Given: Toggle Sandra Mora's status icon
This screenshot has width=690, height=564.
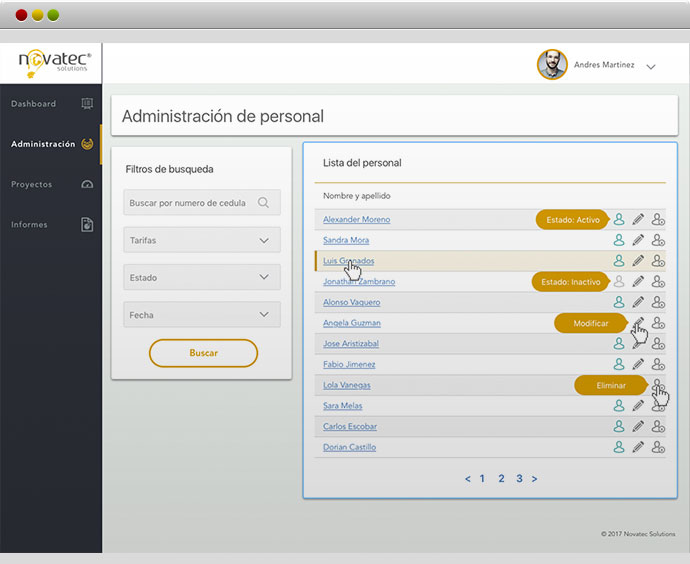Looking at the screenshot, I should pyautogui.click(x=619, y=240).
